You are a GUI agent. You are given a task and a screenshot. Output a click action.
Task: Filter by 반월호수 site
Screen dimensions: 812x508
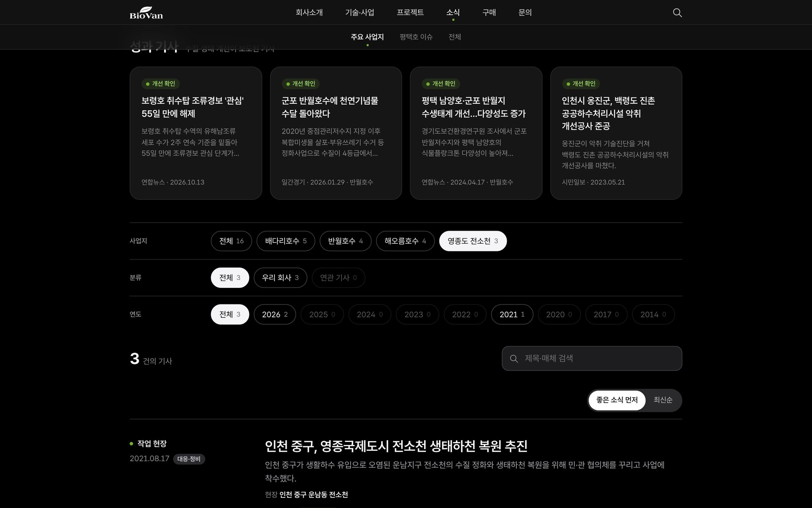coord(346,241)
